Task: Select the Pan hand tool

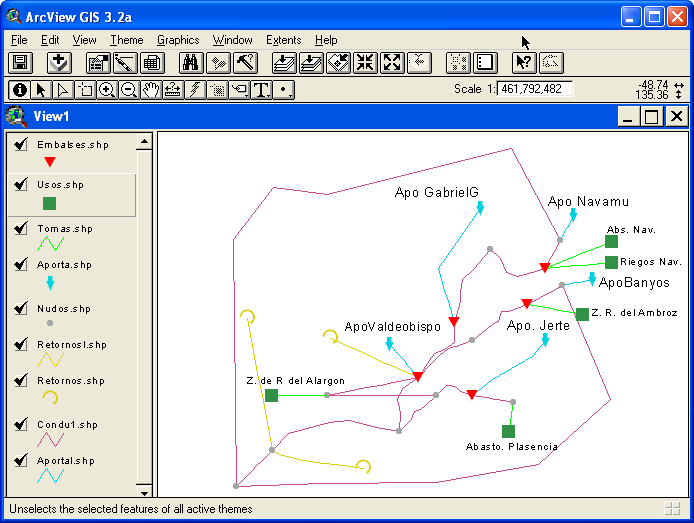Action: pos(151,90)
